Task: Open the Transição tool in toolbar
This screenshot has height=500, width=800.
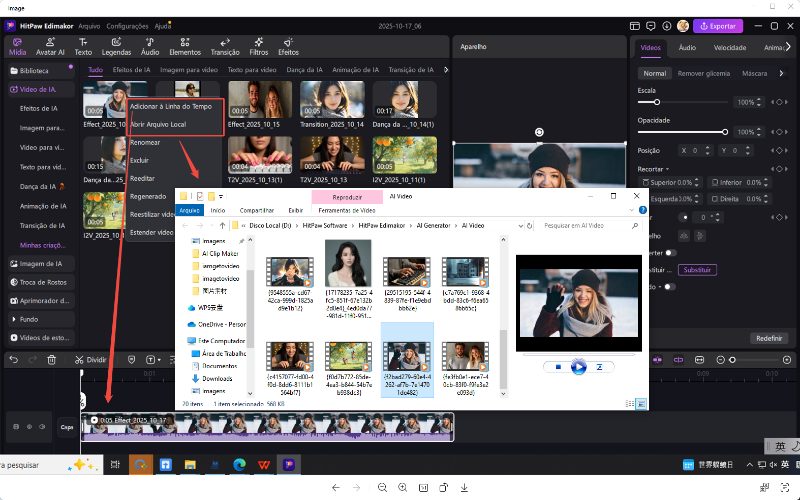Action: [225, 45]
